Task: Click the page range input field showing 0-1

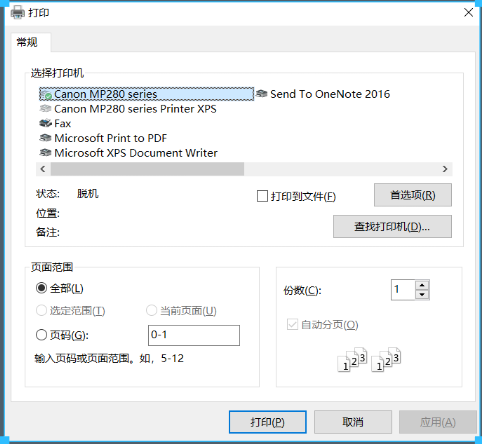Action: (194, 335)
